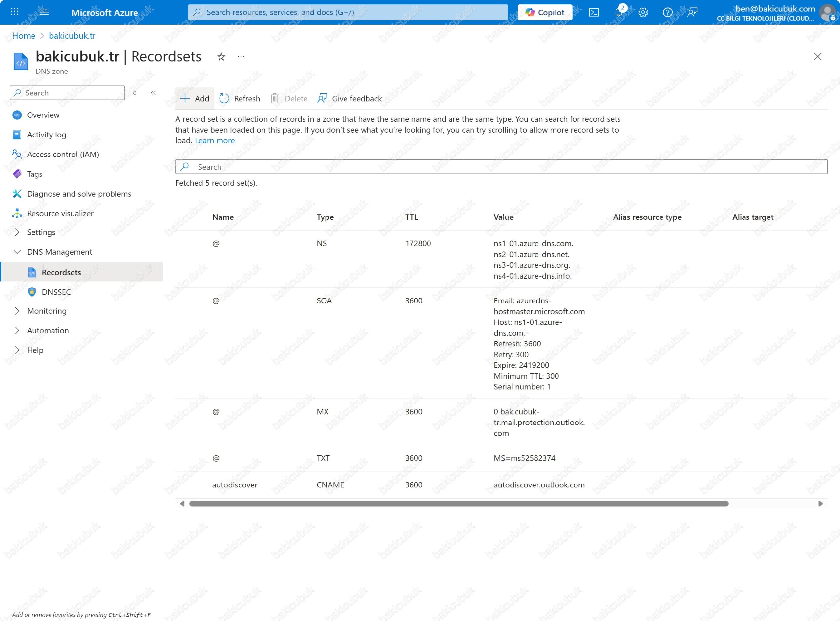Expand the Monitoring section

17,311
